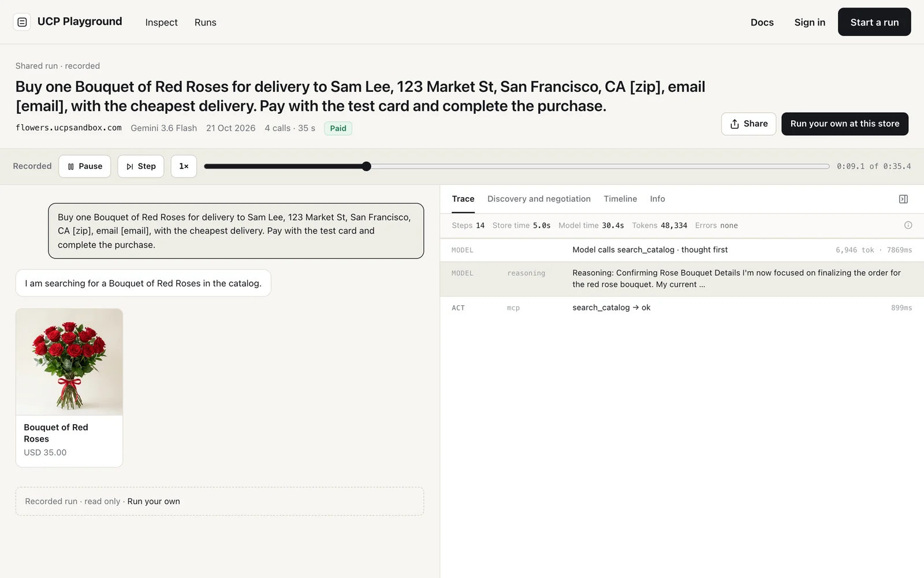Pause the recorded run playback
Image resolution: width=924 pixels, height=578 pixels.
point(85,166)
